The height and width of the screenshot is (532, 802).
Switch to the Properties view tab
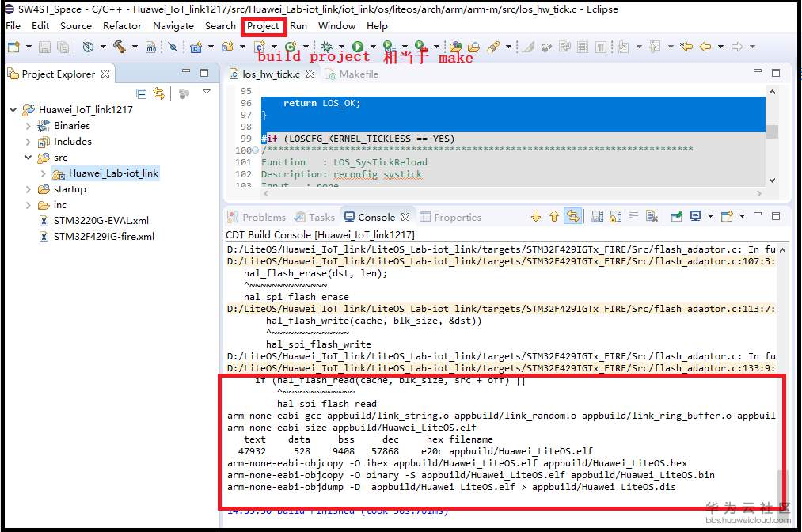(450, 217)
